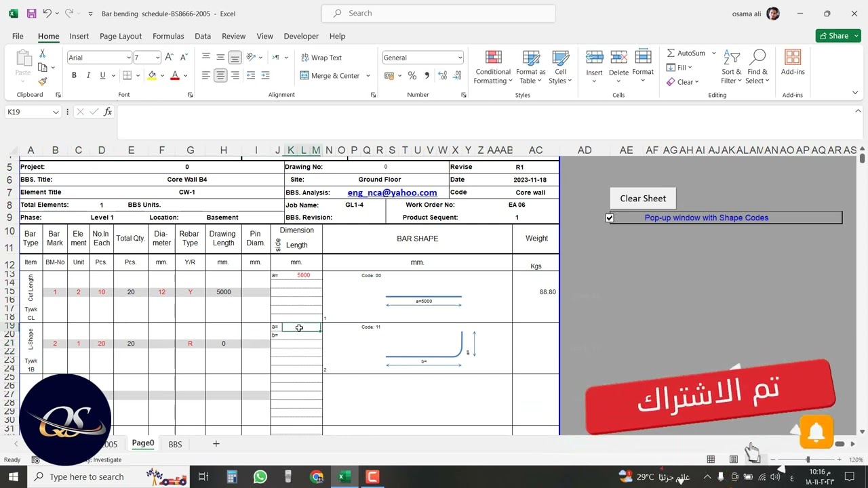The image size is (868, 488).
Task: Click the Undo arrow icon
Action: click(47, 14)
